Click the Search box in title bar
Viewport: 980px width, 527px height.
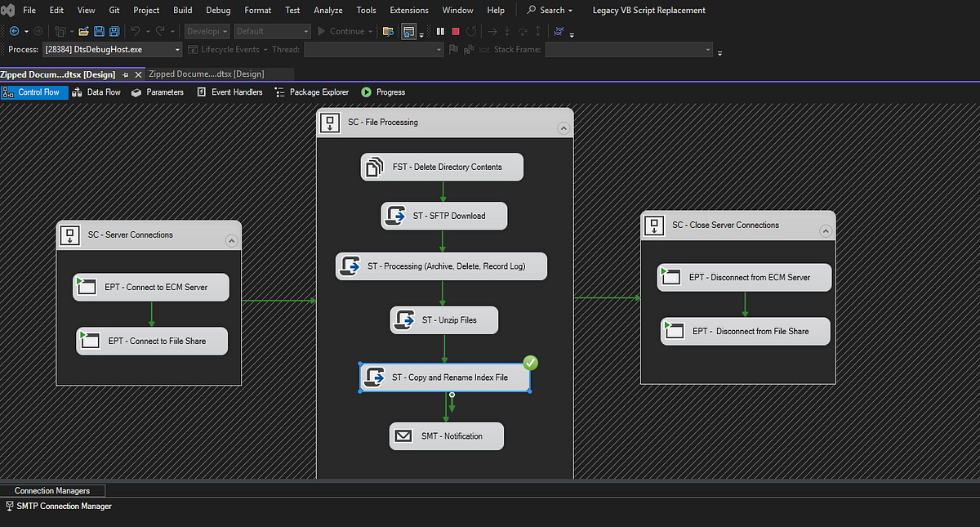(550, 11)
